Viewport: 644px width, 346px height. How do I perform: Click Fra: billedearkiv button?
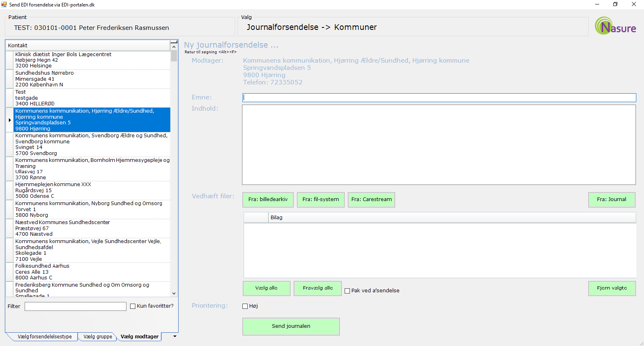click(268, 199)
